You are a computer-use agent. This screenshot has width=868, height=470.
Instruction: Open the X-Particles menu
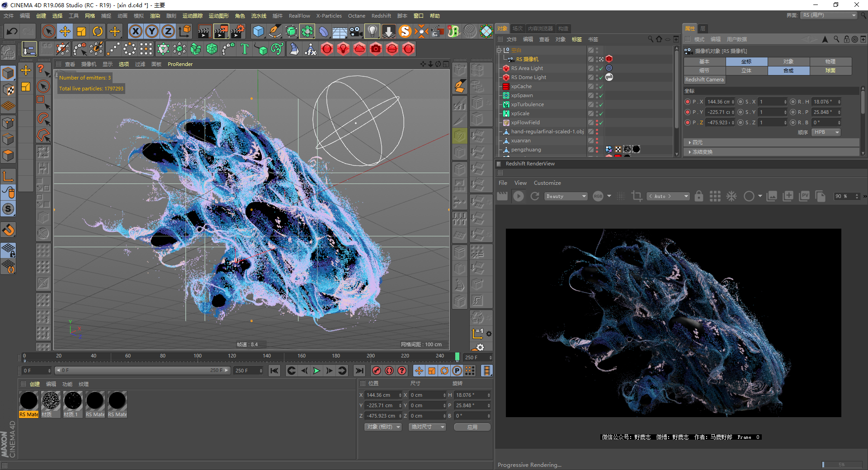coord(329,16)
